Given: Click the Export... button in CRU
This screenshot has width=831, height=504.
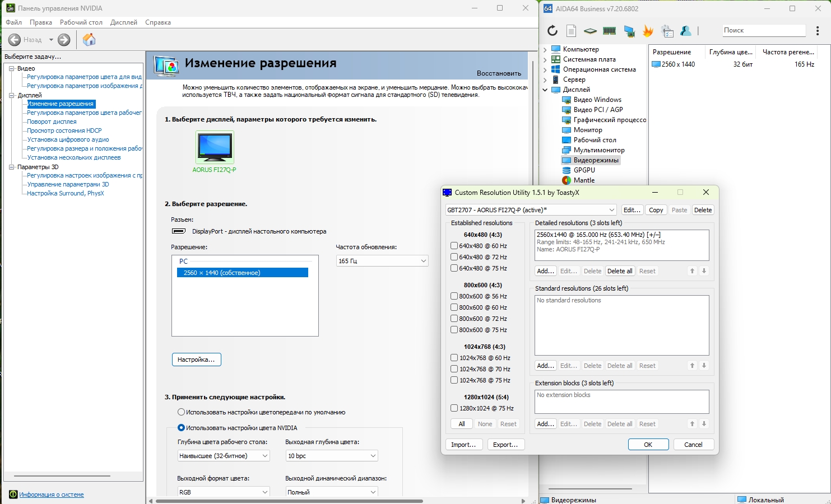Looking at the screenshot, I should 505,445.
